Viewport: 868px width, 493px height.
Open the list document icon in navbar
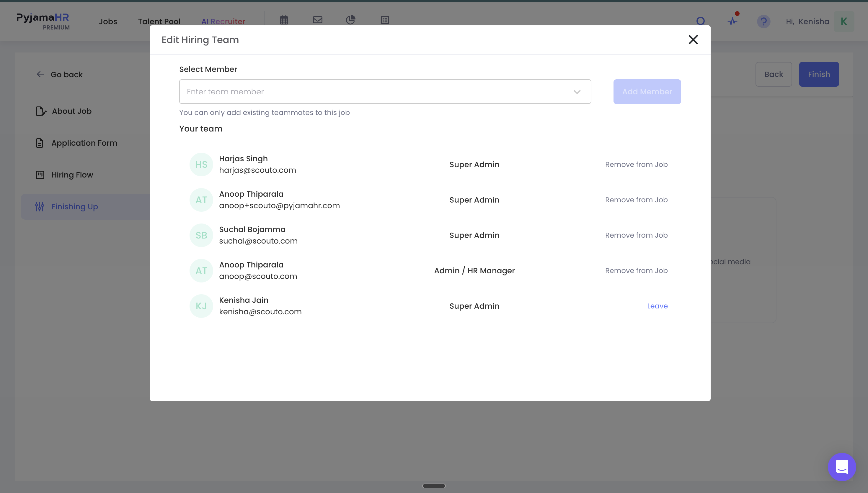tap(385, 20)
